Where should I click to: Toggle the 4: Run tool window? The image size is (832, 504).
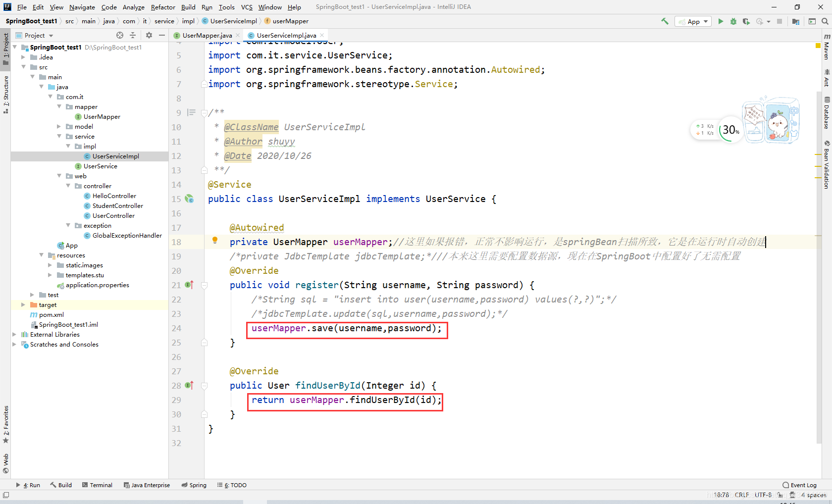coord(28,485)
